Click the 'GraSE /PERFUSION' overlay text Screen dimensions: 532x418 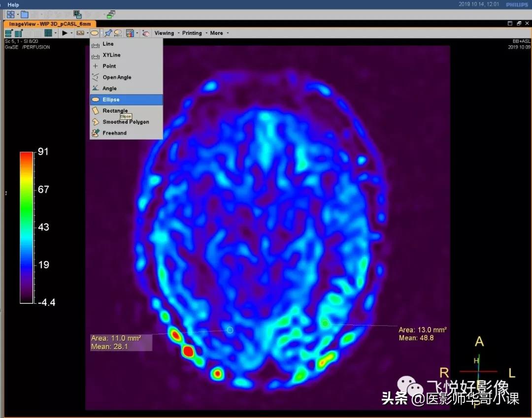point(27,47)
